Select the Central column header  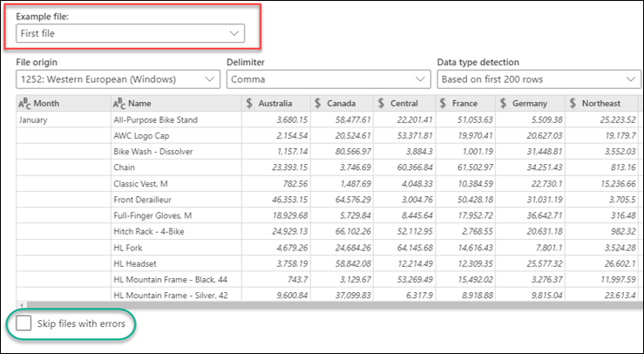pos(404,103)
